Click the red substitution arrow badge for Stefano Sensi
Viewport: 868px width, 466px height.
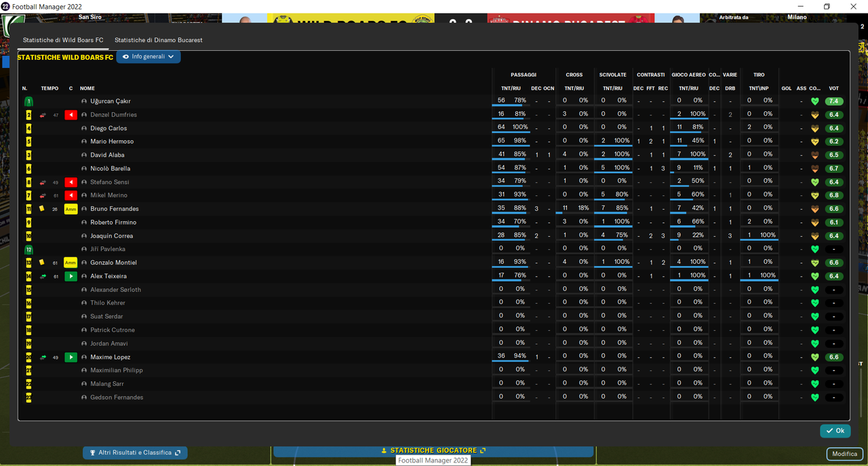71,182
